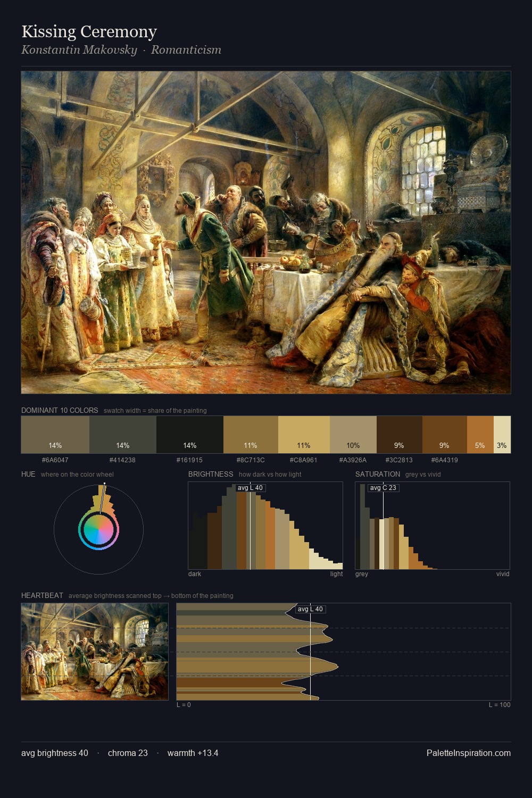Viewport: 532px width, 798px height.
Task: Click the 'grey' axis label under Saturation
Action: pos(362,573)
